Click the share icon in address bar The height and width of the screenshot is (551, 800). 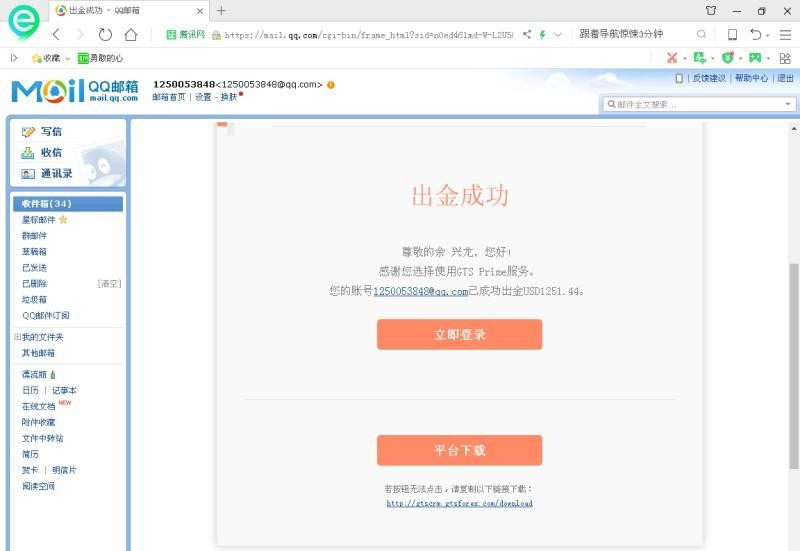527,34
